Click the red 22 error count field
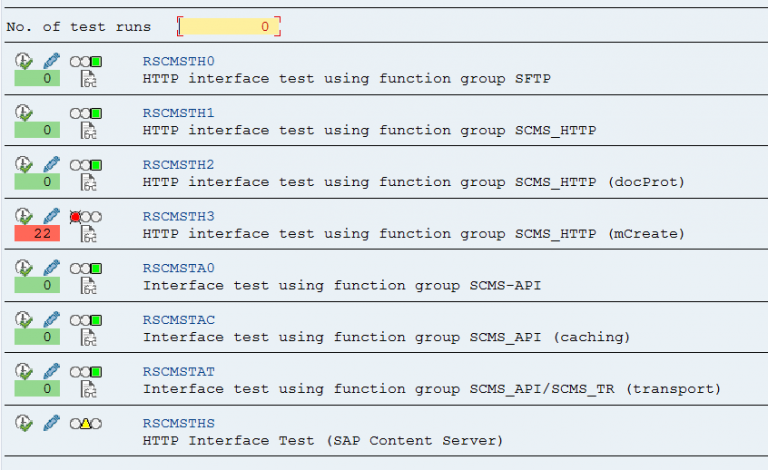The width and height of the screenshot is (768, 470). [37, 234]
